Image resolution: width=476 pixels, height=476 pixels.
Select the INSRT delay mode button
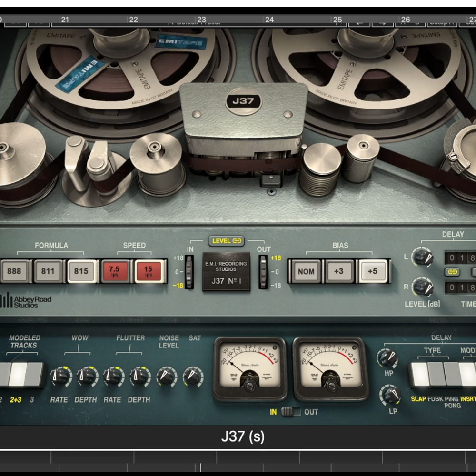click(468, 374)
